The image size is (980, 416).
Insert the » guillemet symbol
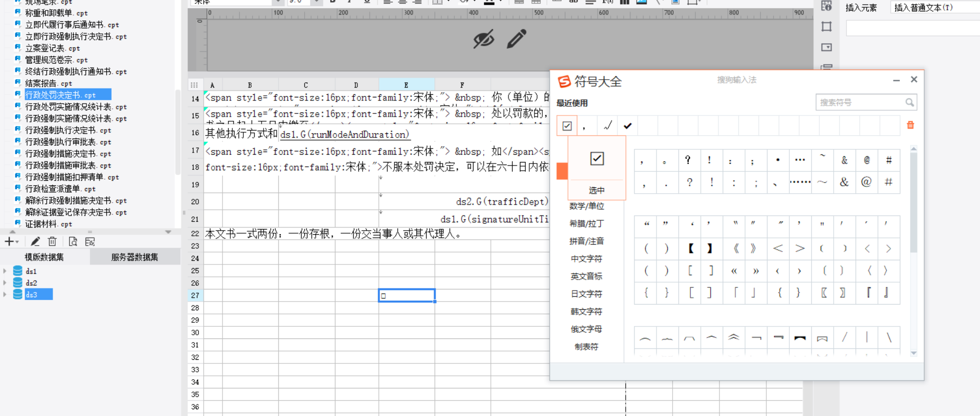[756, 271]
